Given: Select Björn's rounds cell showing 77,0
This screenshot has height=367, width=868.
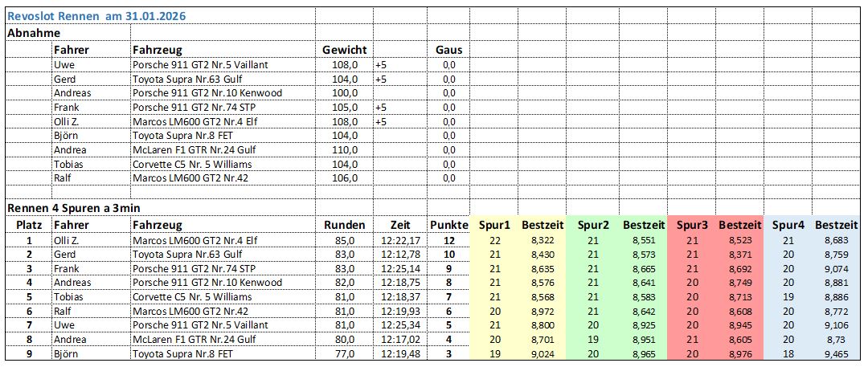Looking at the screenshot, I should tap(344, 353).
